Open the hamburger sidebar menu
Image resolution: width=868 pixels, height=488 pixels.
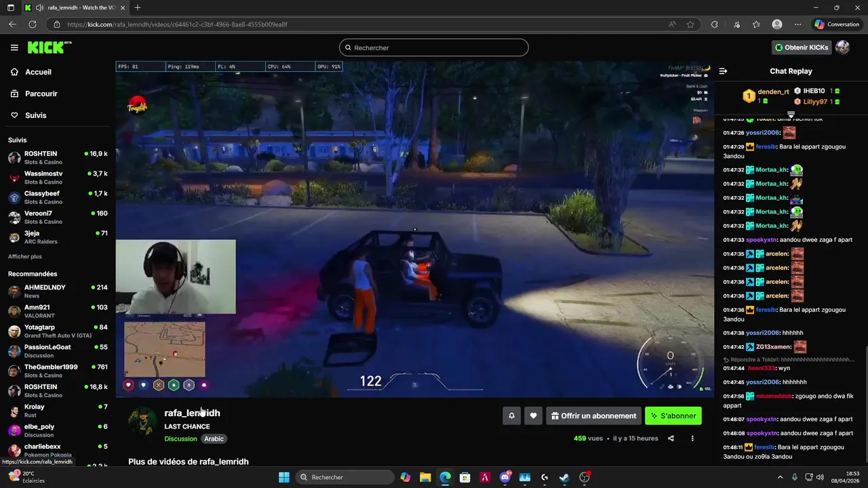[14, 47]
